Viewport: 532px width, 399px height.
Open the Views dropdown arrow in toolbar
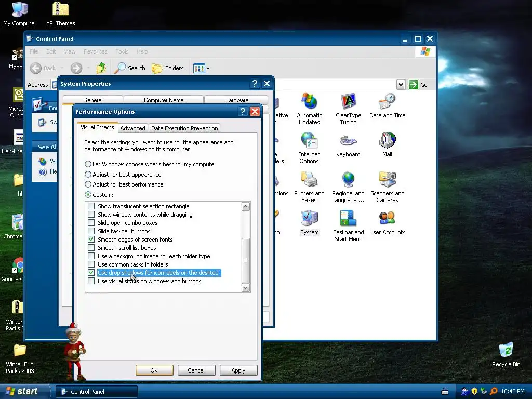[x=208, y=68]
